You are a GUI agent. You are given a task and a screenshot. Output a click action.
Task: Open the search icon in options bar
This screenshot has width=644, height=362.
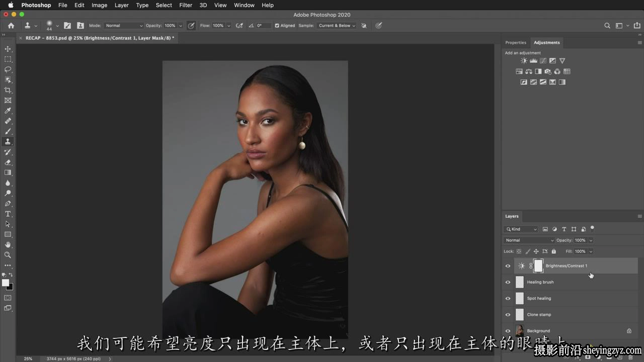(607, 26)
